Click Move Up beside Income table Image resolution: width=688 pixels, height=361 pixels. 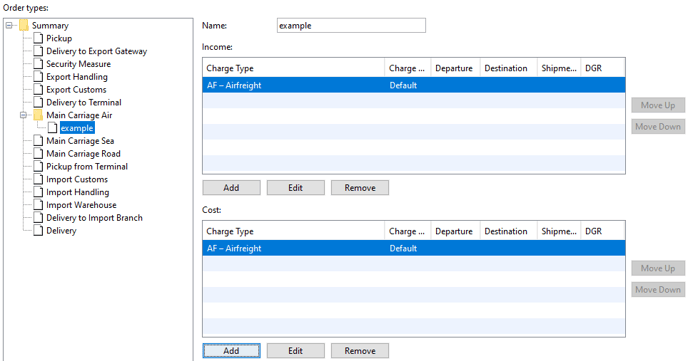658,105
